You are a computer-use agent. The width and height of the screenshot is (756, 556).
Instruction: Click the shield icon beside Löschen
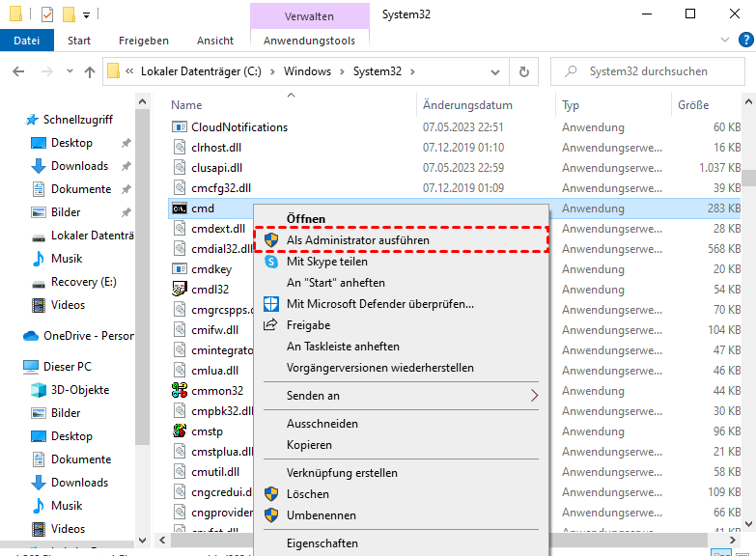point(271,494)
